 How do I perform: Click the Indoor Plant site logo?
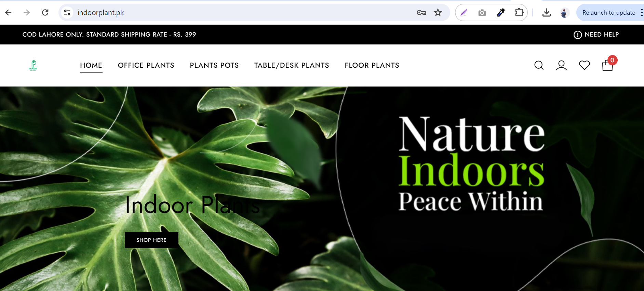tap(33, 65)
